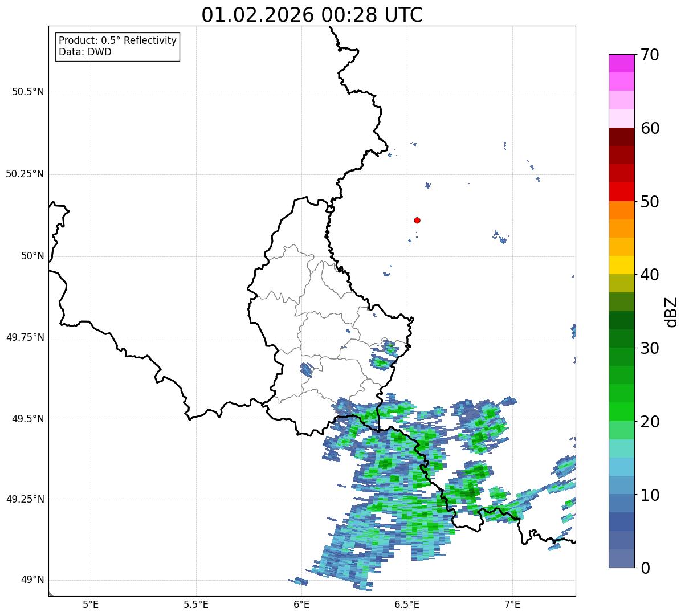Click the 49.25°N latitude label
The width and height of the screenshot is (685, 616).
(25, 499)
